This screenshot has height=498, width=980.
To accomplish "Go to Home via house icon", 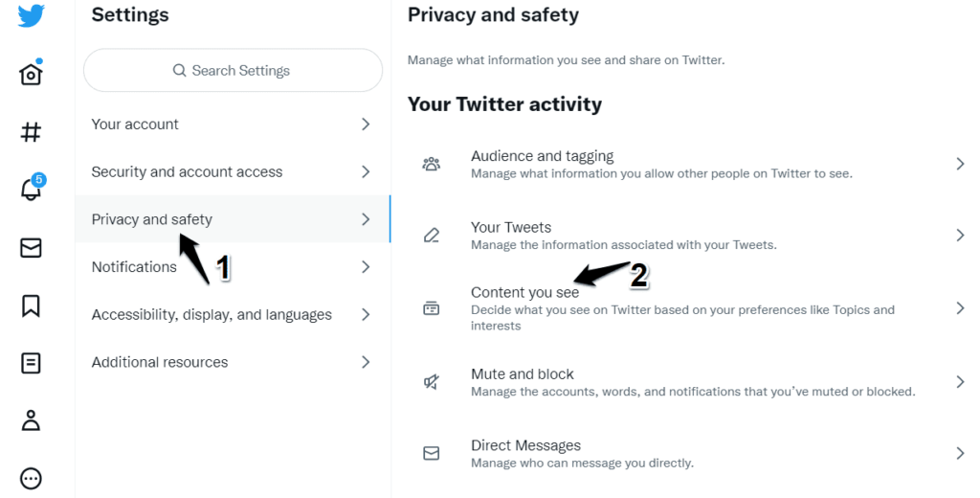I will [31, 73].
